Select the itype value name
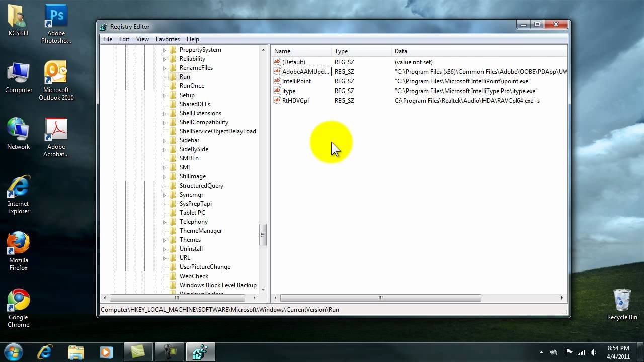 (x=289, y=91)
